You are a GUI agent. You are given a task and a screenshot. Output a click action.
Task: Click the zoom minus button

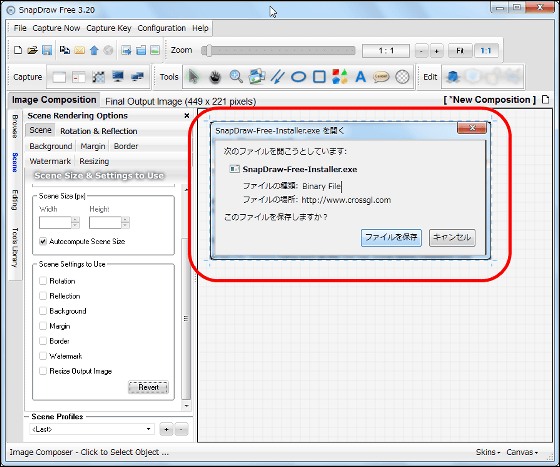click(421, 51)
